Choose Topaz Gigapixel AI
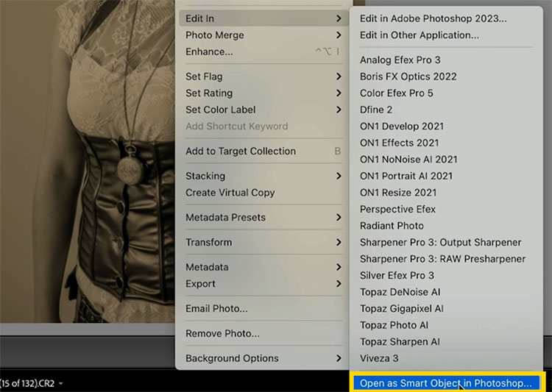The image size is (552, 392). pyautogui.click(x=446, y=308)
